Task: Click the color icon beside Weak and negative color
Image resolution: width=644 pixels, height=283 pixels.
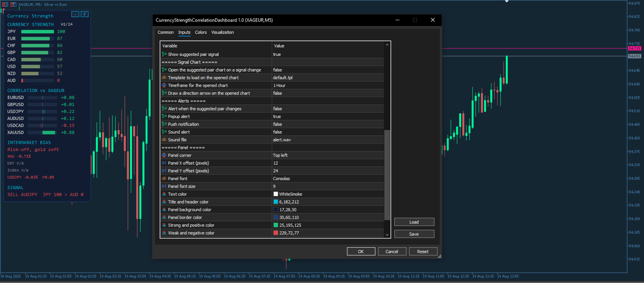Action: click(x=164, y=233)
